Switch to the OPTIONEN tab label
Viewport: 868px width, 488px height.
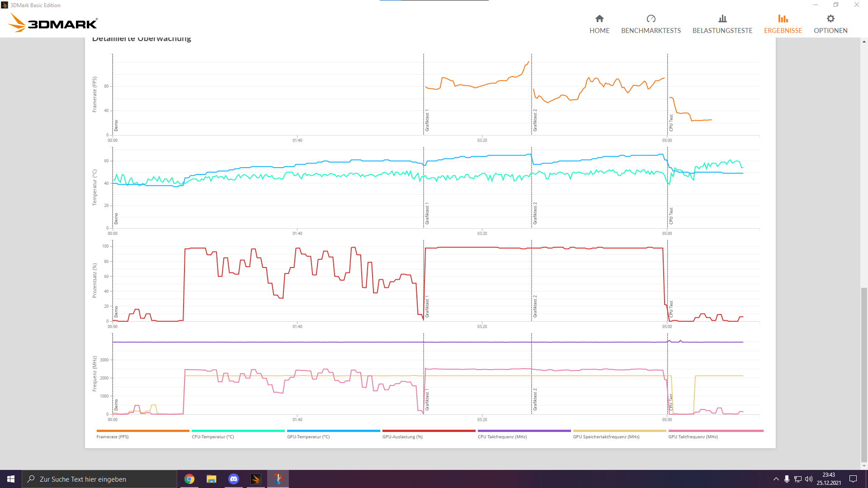(x=830, y=31)
